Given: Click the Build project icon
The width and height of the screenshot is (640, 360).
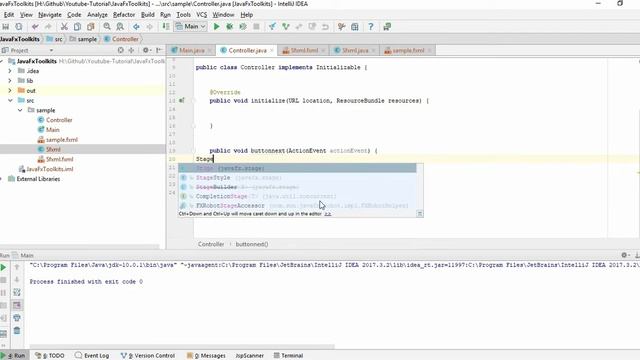Looking at the screenshot, I should coord(166,27).
